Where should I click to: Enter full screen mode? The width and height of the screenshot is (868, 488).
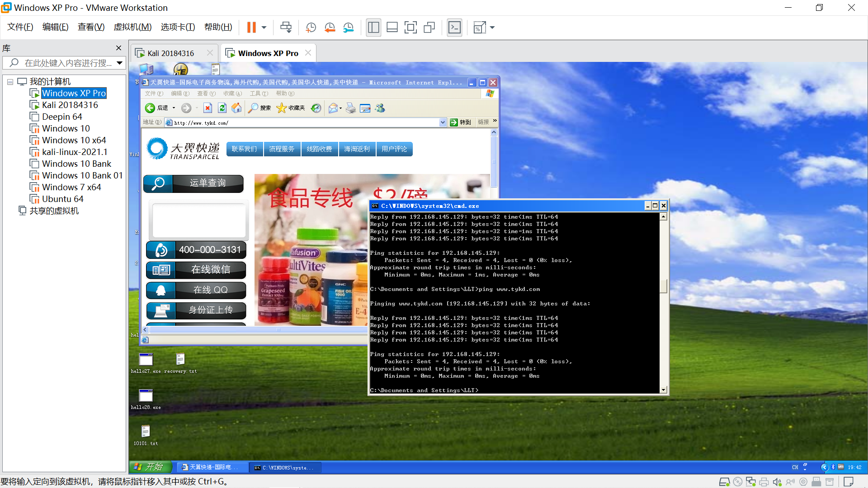coord(410,28)
